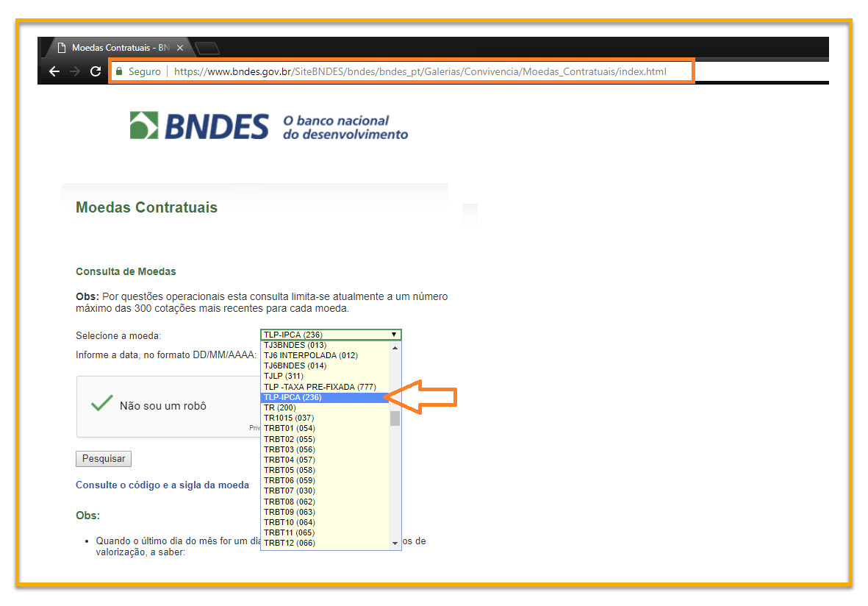Open Consulte o código e a sigla link
Screen dimensions: 868x606
pyautogui.click(x=162, y=485)
